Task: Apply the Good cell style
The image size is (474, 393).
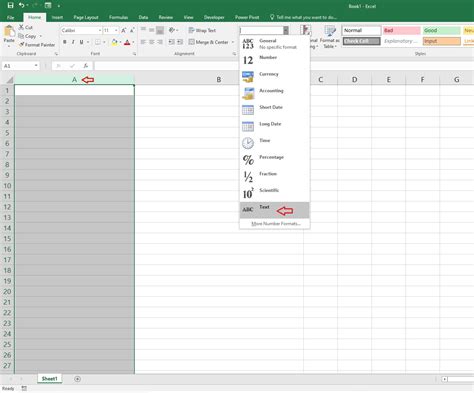Action: click(441, 30)
